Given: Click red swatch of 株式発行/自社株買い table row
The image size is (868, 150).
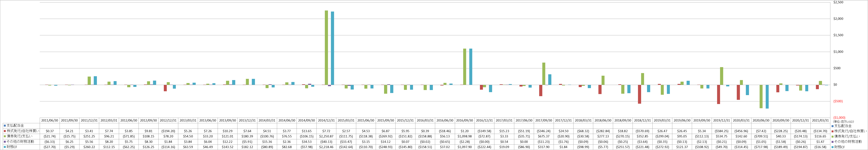Looking at the screenshot, I should pos(4,131).
